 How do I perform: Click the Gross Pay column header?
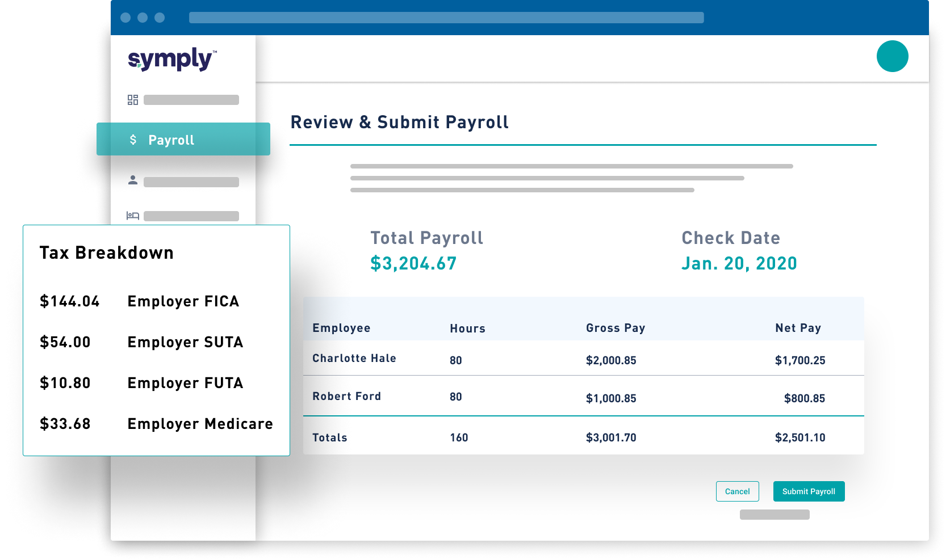[615, 328]
